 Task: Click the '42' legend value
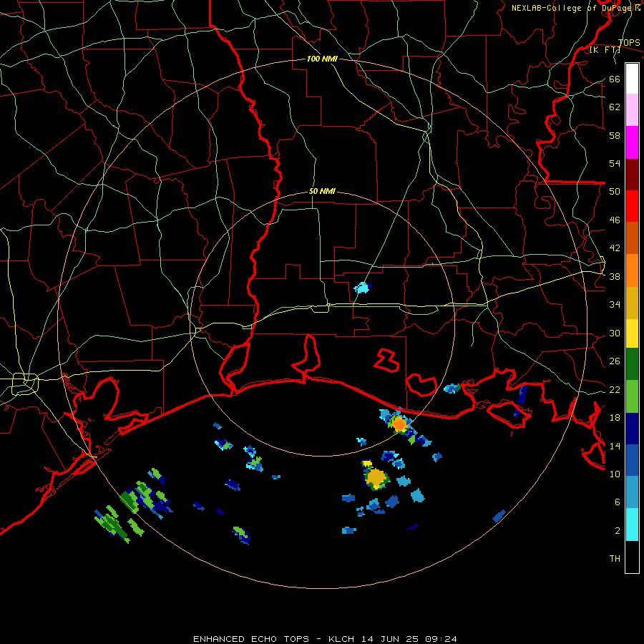pyautogui.click(x=615, y=248)
